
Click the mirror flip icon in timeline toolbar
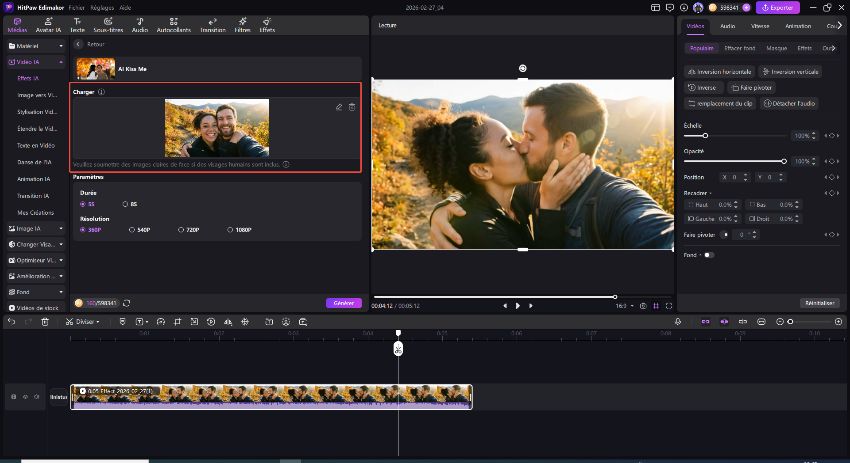[228, 322]
